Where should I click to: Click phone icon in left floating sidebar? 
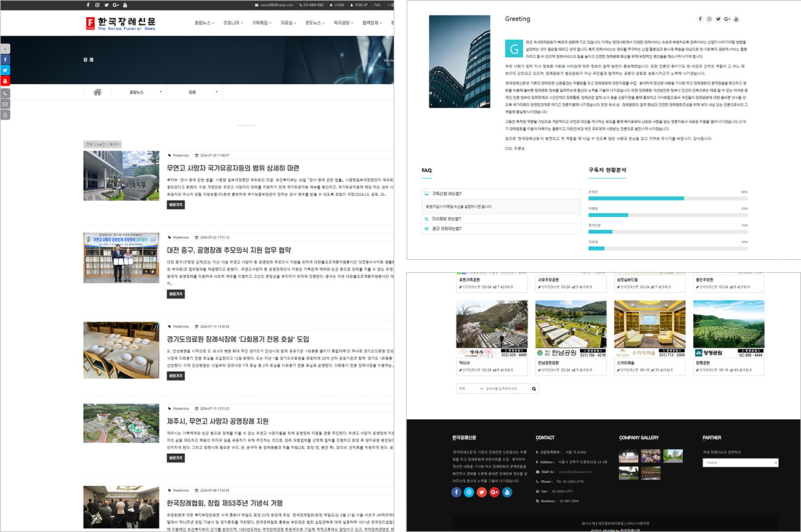[5, 94]
